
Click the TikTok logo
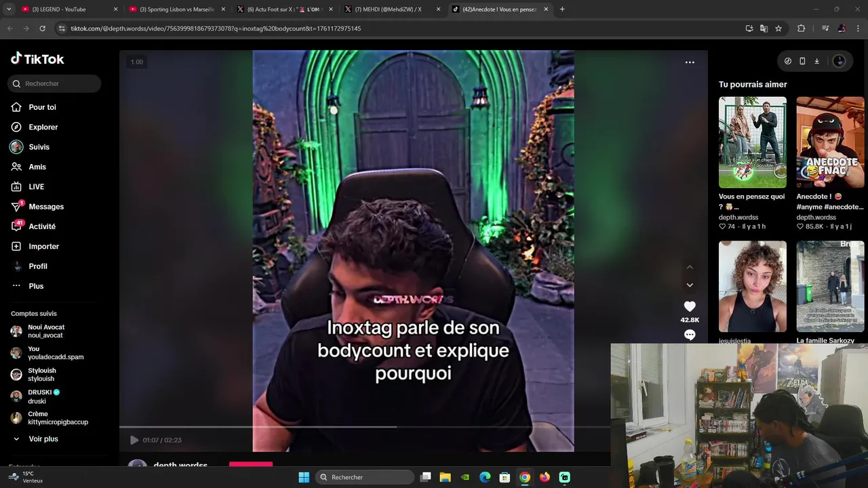(x=37, y=59)
